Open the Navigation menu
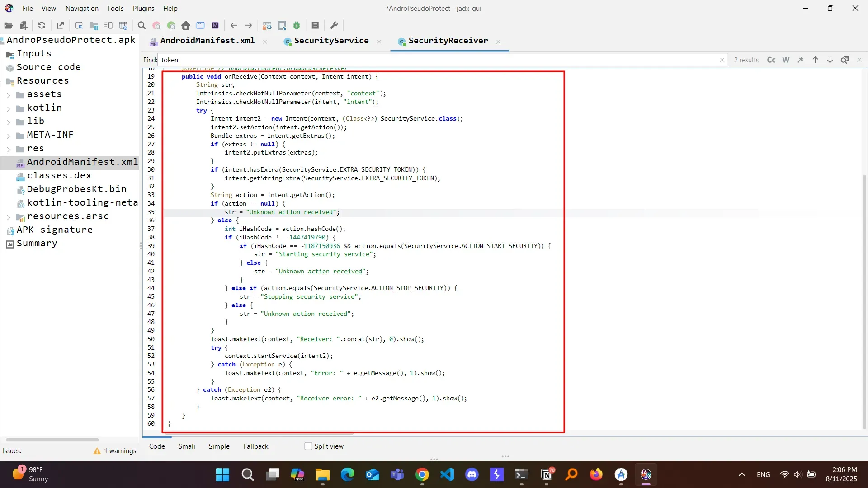The image size is (868, 488). 82,8
